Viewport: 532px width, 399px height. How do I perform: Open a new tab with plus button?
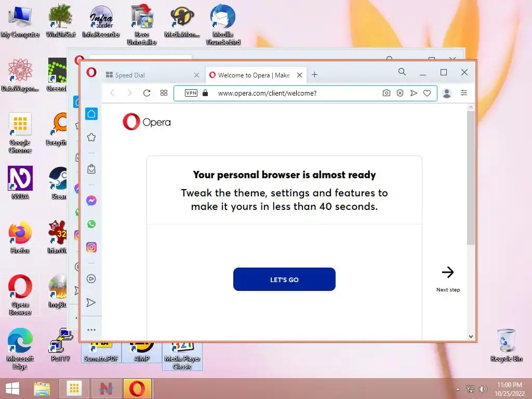point(314,75)
